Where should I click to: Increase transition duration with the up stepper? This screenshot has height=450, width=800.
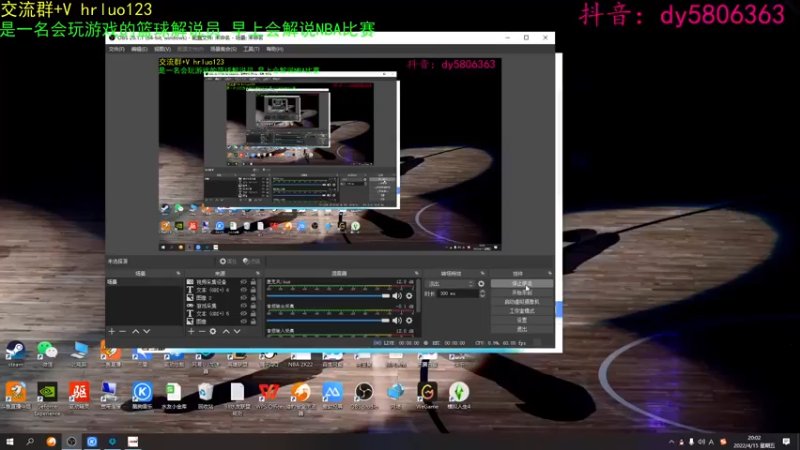click(x=482, y=291)
